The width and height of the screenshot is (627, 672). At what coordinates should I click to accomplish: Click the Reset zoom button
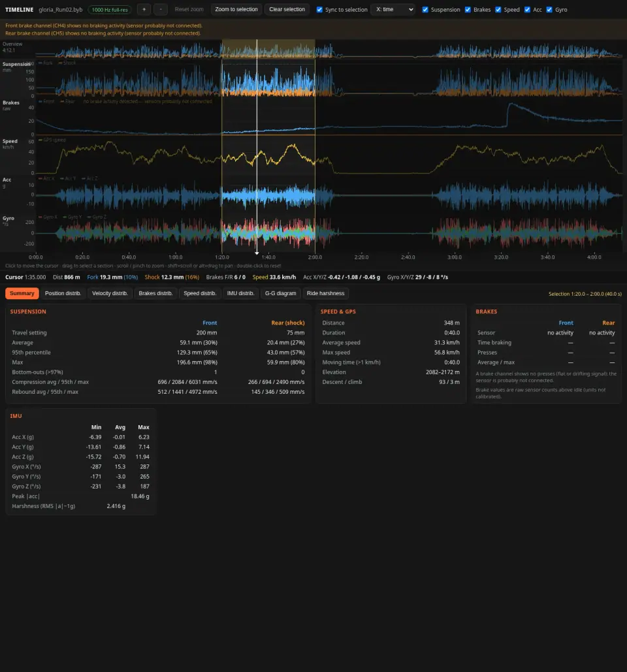click(x=189, y=9)
